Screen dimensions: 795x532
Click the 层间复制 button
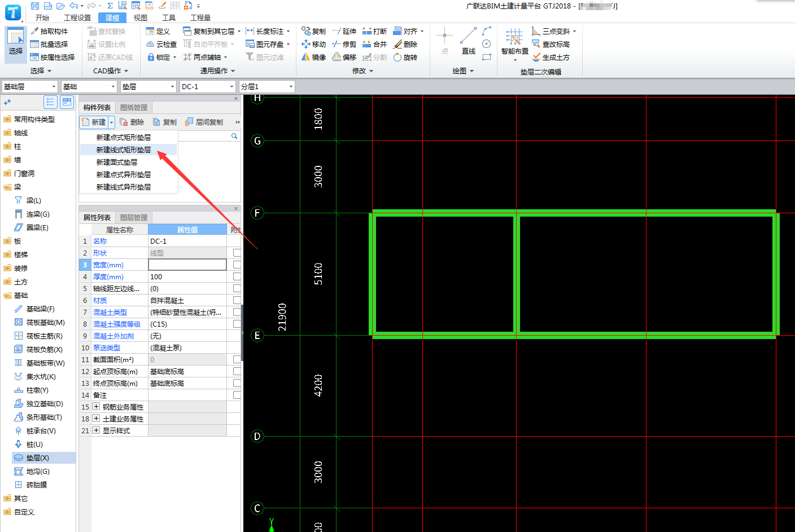[204, 122]
